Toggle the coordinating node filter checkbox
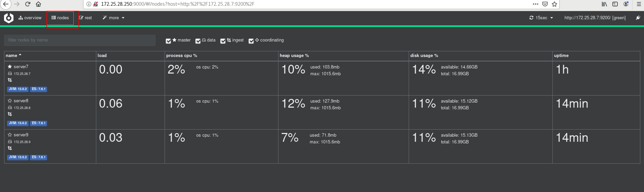Viewport: 644px width, 192px height. (251, 41)
